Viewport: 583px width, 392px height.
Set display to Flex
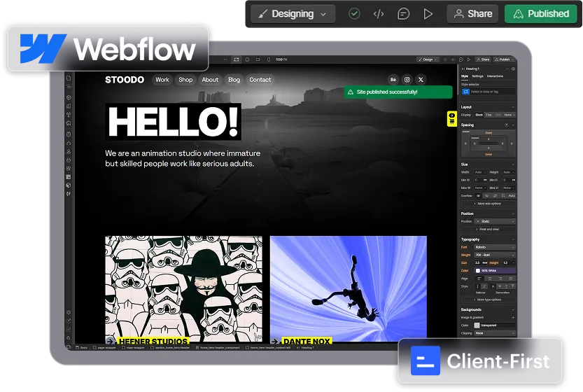[489, 115]
